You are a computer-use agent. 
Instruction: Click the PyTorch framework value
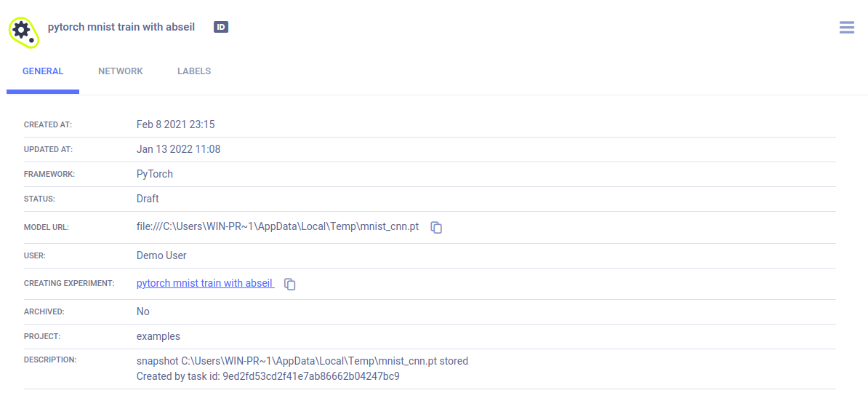(154, 174)
